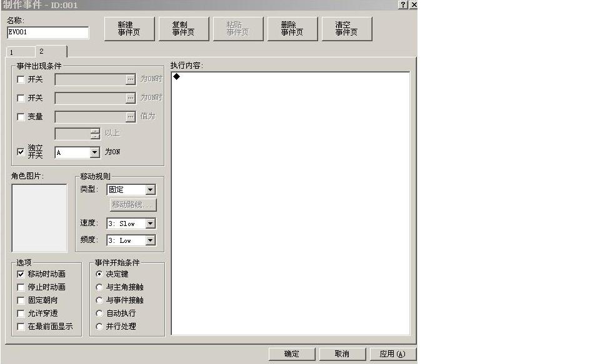Enable the first 开关 condition checkbox
Viewport: 600px width, 364px height.
click(21, 79)
